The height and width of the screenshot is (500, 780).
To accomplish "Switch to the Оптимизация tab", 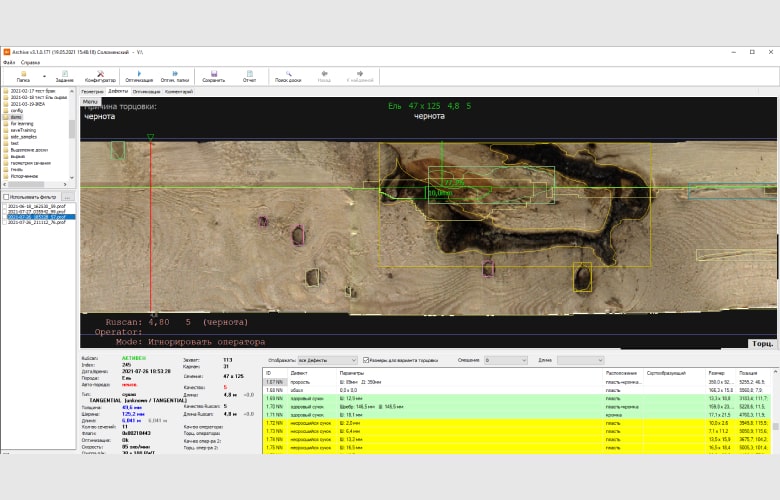I will click(146, 92).
